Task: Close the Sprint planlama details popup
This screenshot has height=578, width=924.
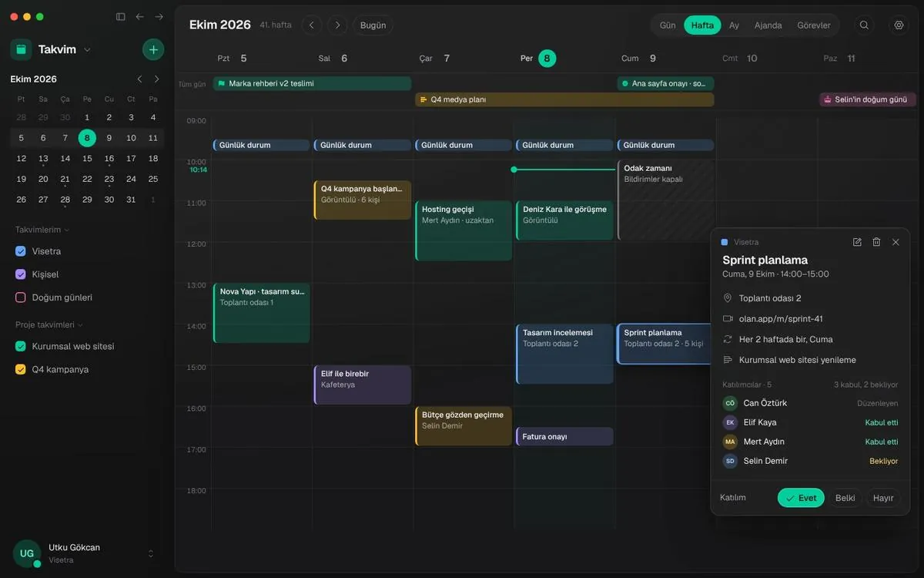Action: 896,242
